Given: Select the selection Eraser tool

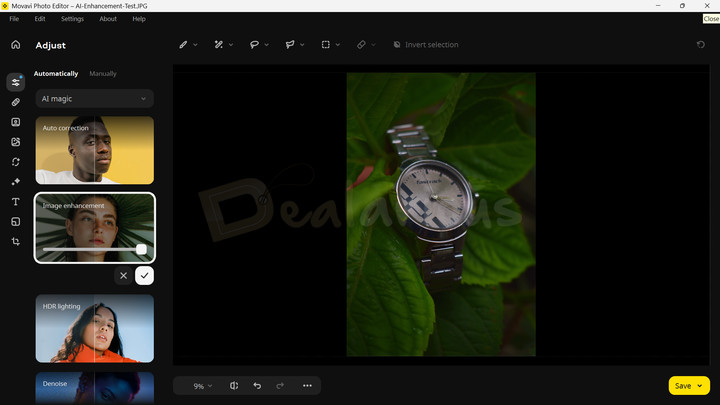Looking at the screenshot, I should click(361, 45).
